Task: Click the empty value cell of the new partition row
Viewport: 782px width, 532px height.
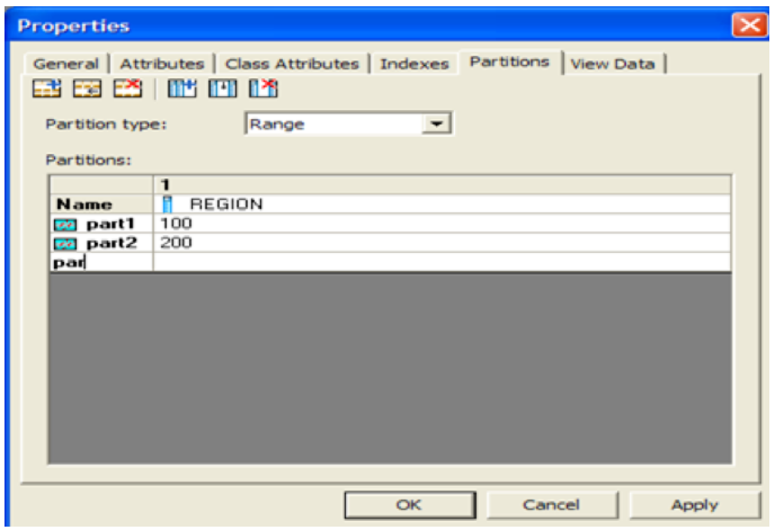Action: 441,262
